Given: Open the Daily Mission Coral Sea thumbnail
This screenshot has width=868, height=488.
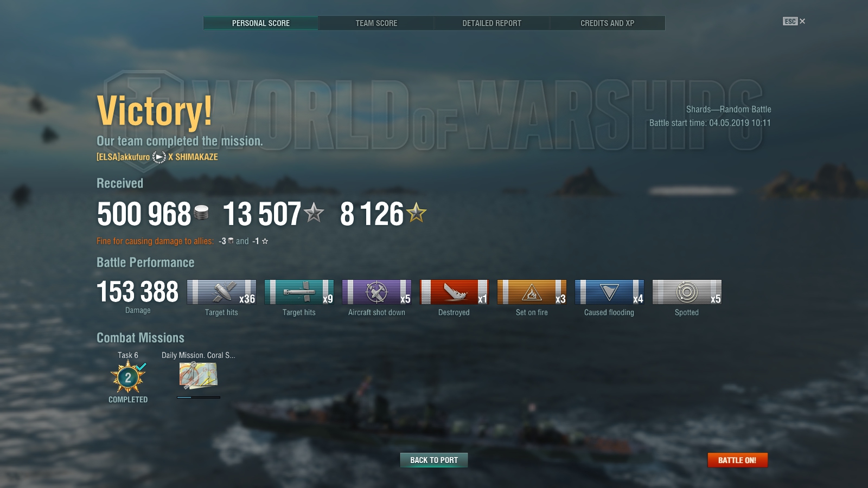Looking at the screenshot, I should 198,375.
